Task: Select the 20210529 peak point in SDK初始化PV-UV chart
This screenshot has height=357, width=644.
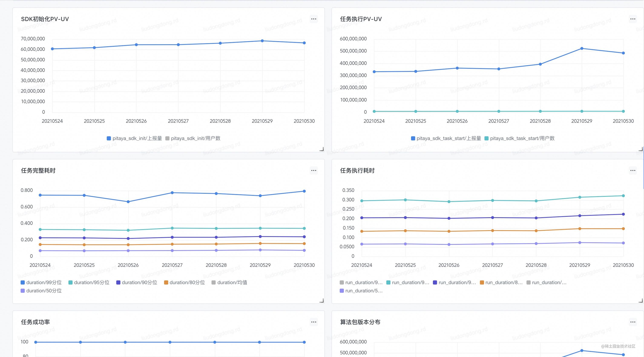Action: click(262, 41)
